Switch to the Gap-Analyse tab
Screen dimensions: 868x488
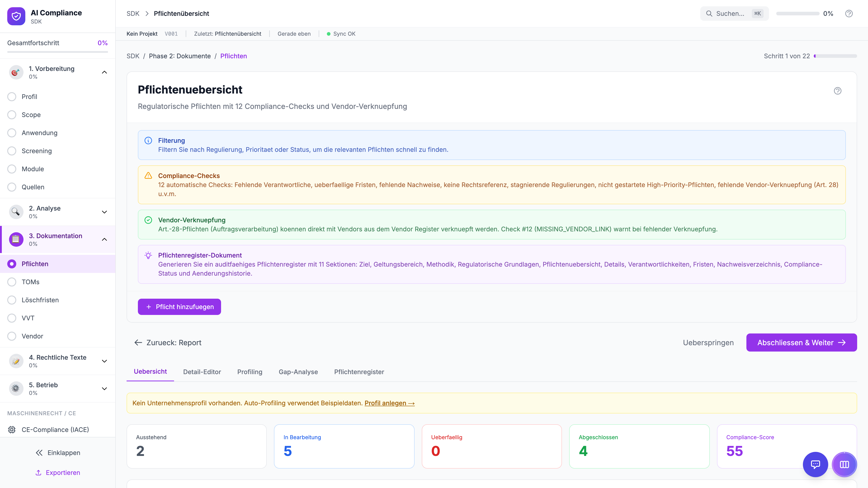(298, 372)
